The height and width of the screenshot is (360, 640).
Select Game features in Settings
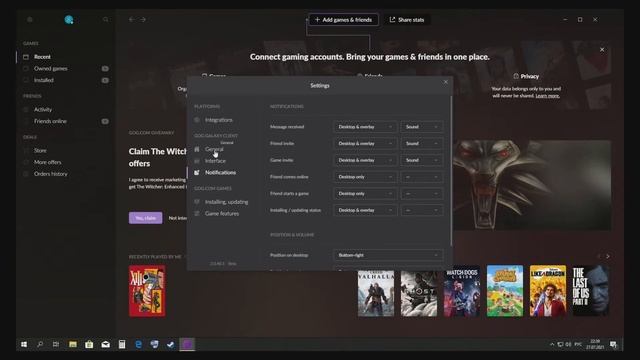222,214
